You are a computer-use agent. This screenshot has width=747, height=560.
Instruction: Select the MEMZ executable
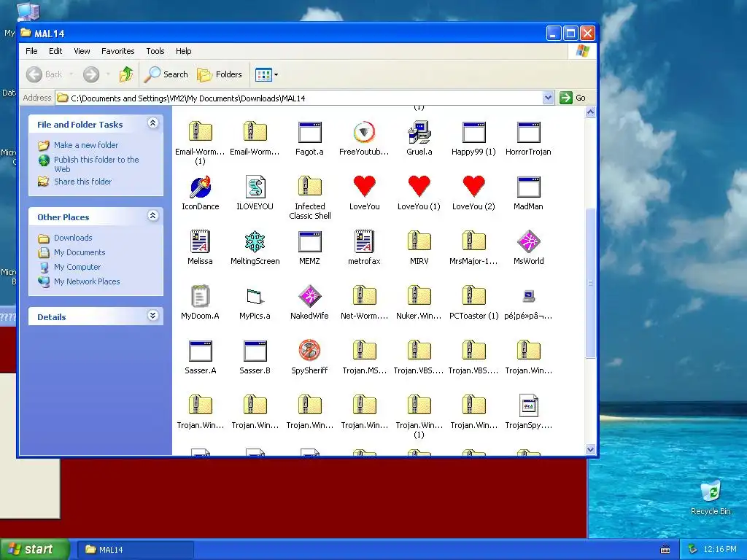coord(309,241)
